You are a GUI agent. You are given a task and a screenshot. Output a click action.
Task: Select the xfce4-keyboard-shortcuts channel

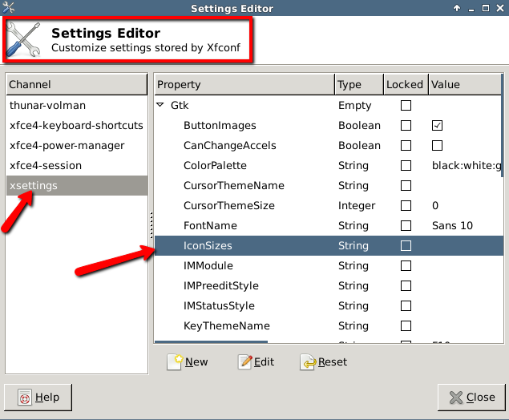(x=77, y=126)
